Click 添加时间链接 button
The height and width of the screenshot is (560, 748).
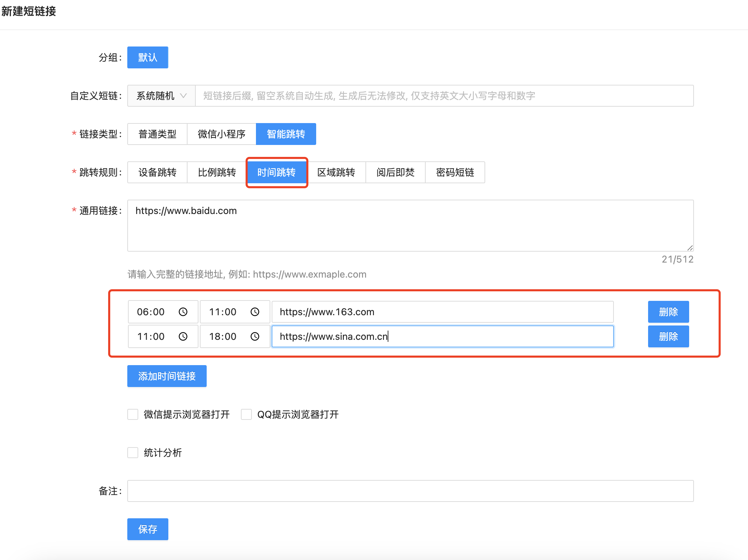pyautogui.click(x=167, y=376)
